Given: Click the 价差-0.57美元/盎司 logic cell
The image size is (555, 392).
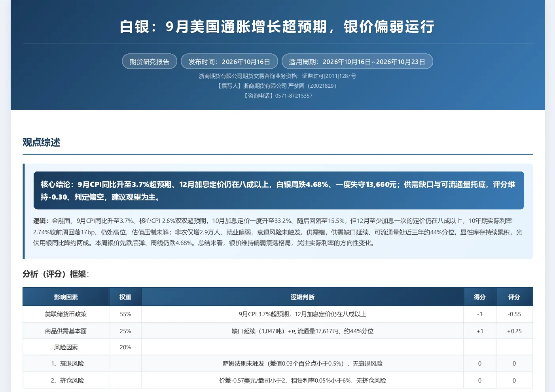Looking at the screenshot, I should (303, 381).
